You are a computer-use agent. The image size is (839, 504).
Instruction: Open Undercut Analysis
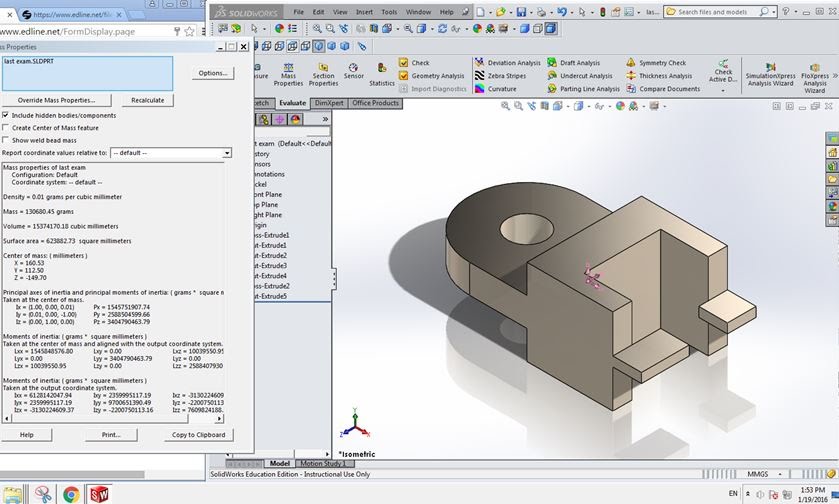click(580, 76)
